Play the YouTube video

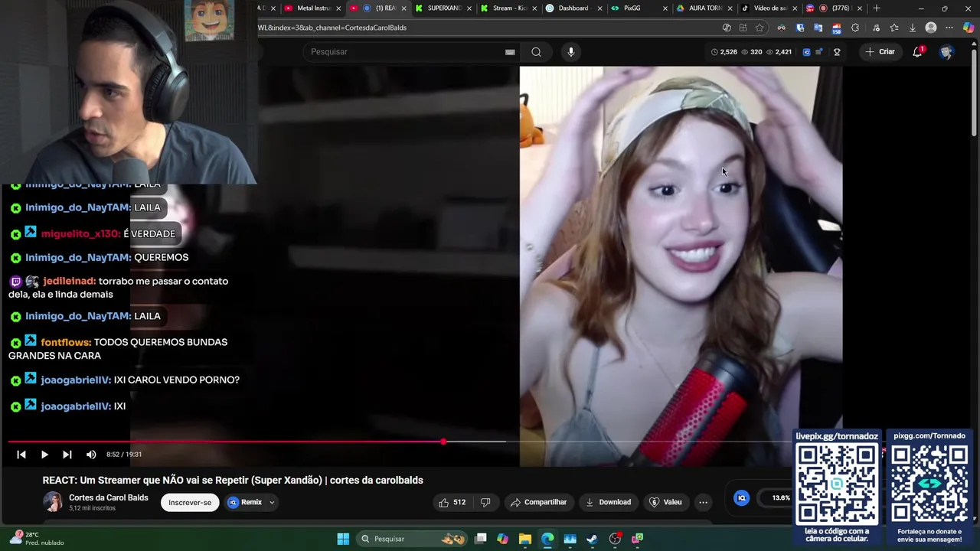tap(44, 455)
